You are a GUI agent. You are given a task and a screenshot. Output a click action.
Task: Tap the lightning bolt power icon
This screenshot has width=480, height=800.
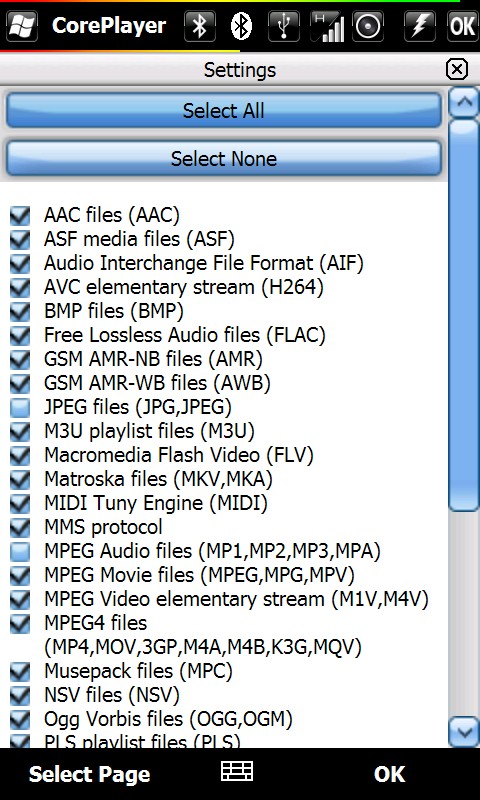pos(419,26)
